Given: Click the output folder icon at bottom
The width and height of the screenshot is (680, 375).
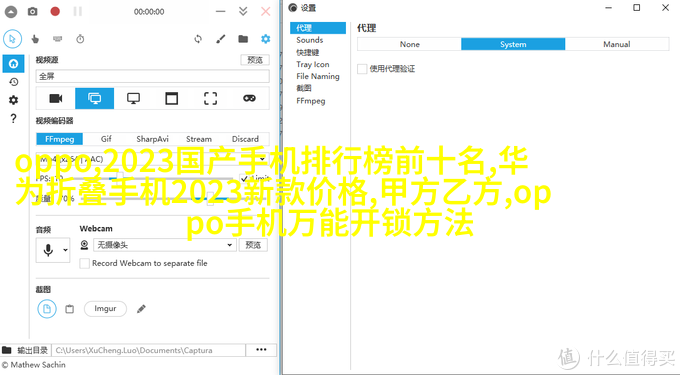Looking at the screenshot, I should tap(7, 350).
